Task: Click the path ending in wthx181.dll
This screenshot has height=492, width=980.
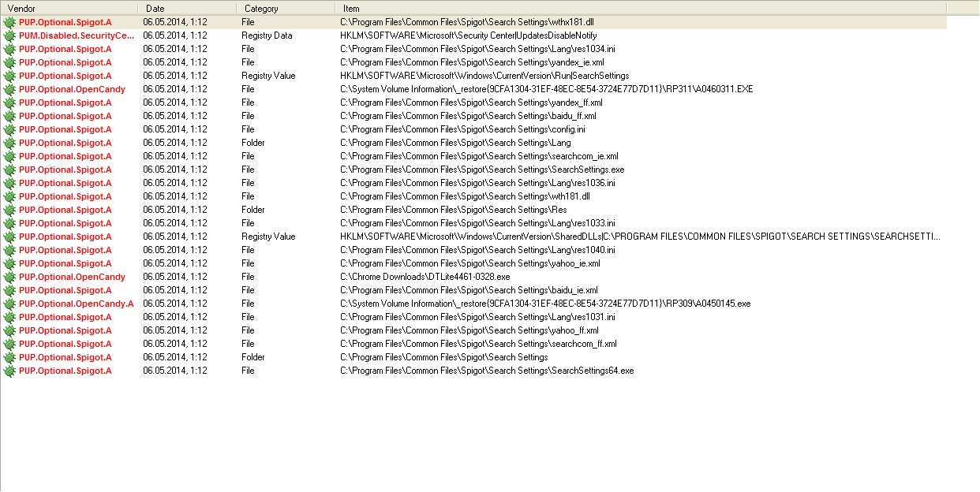Action: [466, 22]
